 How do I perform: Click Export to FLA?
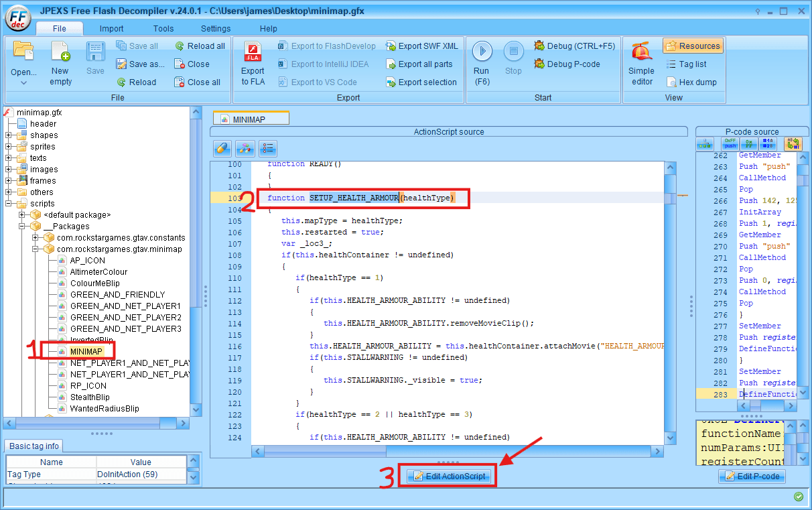click(253, 64)
